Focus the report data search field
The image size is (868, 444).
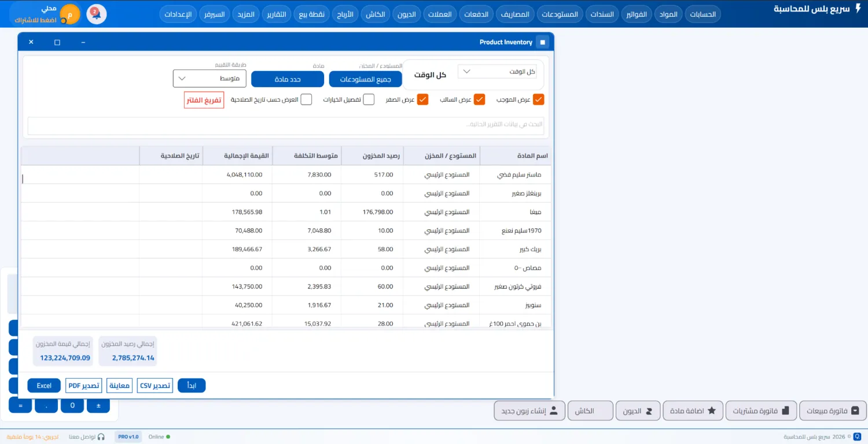click(286, 126)
